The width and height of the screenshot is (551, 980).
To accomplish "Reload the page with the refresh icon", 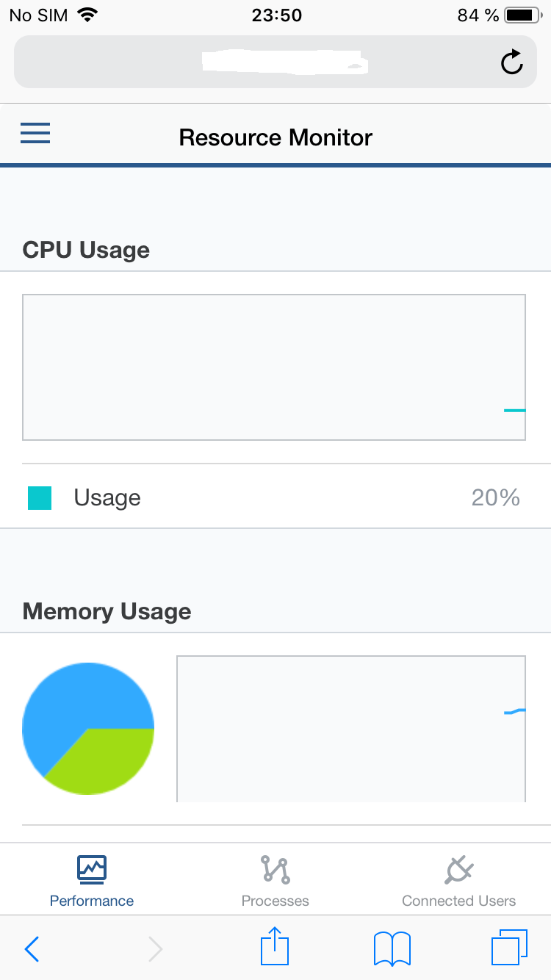I will (x=511, y=62).
